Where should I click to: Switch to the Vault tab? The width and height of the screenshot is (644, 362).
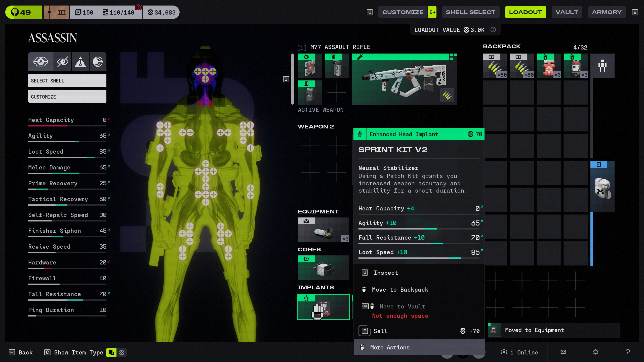click(x=567, y=12)
